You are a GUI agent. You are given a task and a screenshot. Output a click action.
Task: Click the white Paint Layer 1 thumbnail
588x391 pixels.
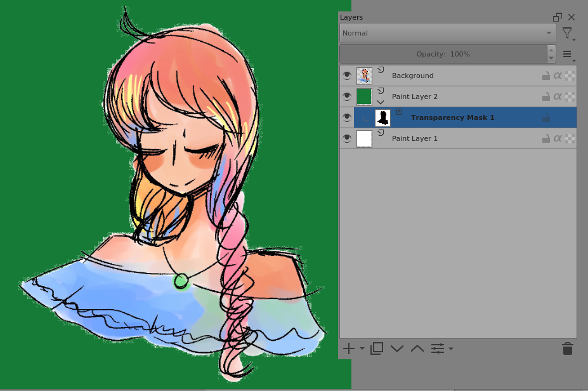coord(364,139)
